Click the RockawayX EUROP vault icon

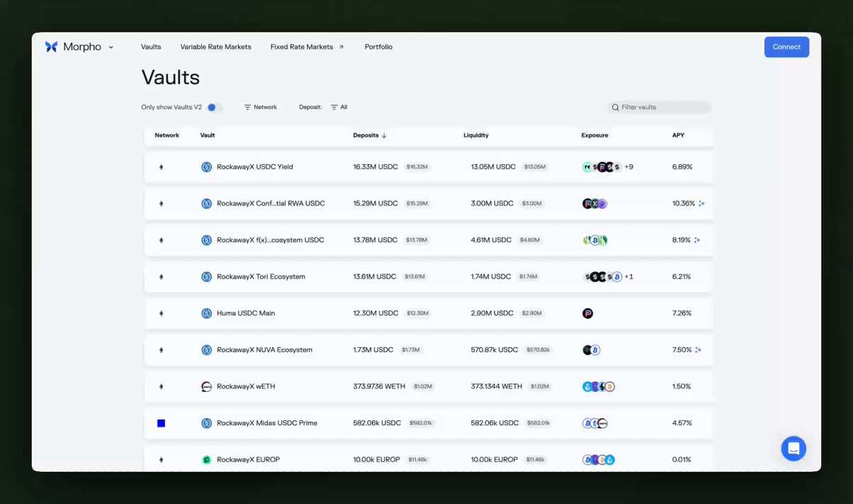pos(207,460)
